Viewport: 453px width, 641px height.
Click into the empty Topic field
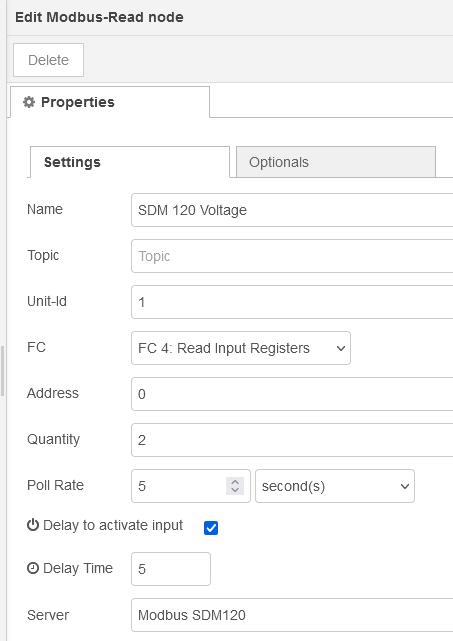pyautogui.click(x=292, y=256)
